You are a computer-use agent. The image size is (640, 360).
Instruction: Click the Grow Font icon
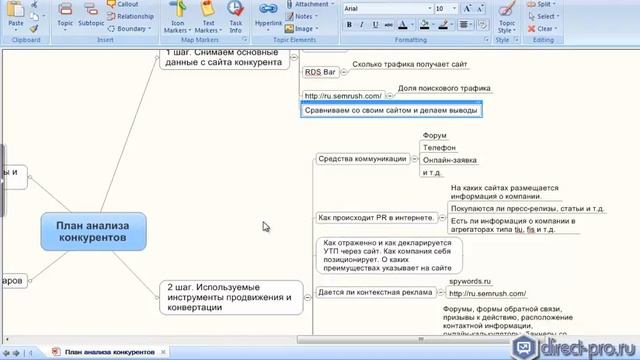pyautogui.click(x=467, y=9)
